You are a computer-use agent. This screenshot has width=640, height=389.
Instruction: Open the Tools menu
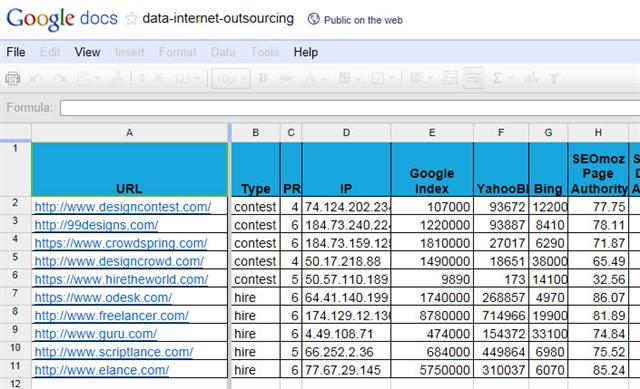pyautogui.click(x=264, y=52)
